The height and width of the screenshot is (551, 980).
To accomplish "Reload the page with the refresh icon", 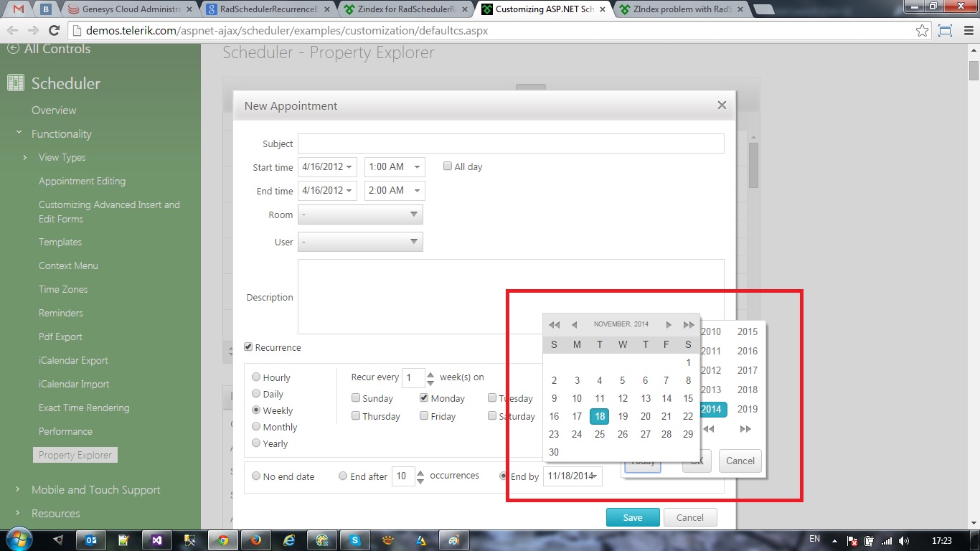I will pos(54,31).
